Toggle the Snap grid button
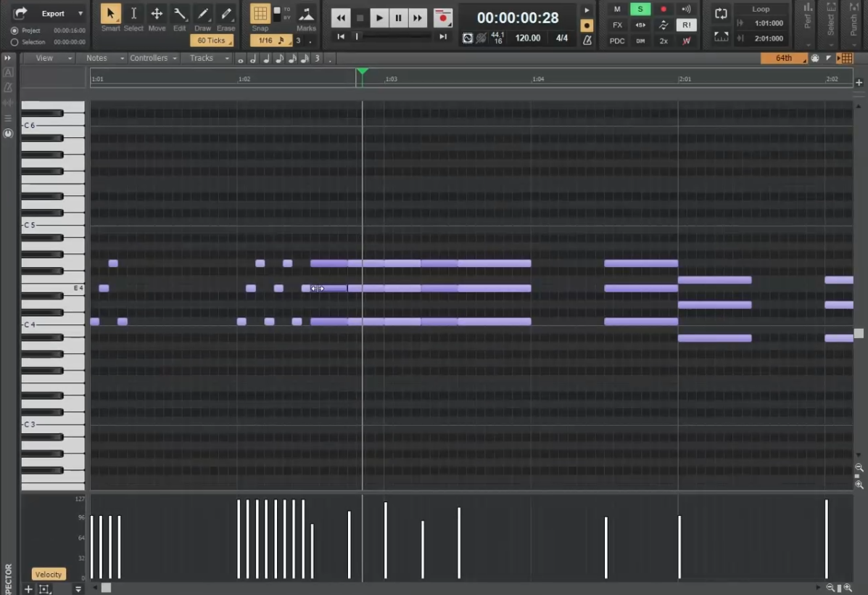 [x=260, y=13]
